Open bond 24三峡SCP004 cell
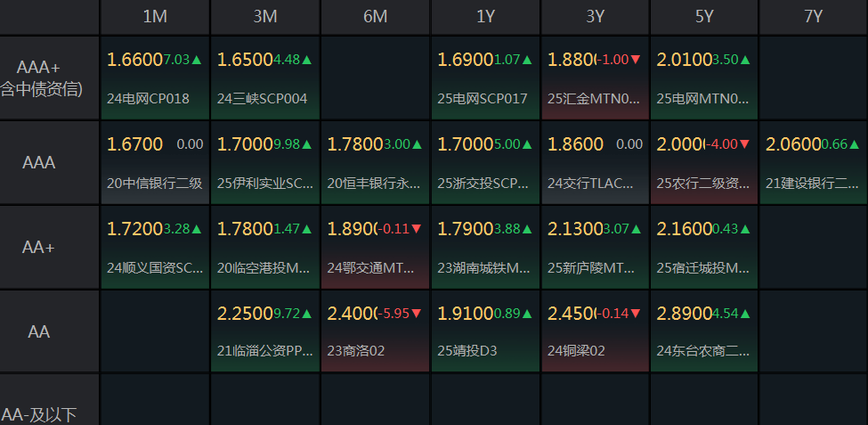The height and width of the screenshot is (425, 868). click(265, 78)
